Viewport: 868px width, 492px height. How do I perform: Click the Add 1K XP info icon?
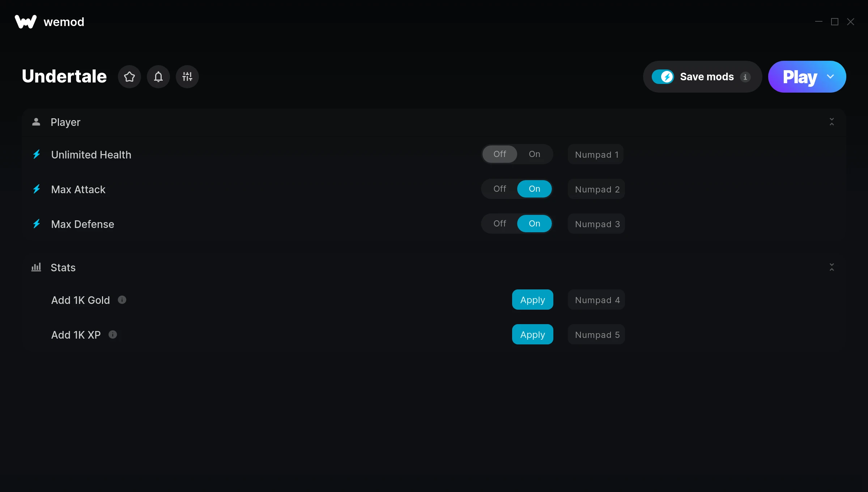113,335
